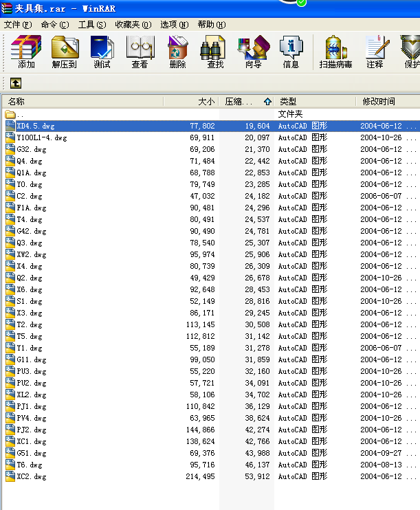420x510 pixels.
Task: Open the 收藏夹(O) menu
Action: point(133,25)
